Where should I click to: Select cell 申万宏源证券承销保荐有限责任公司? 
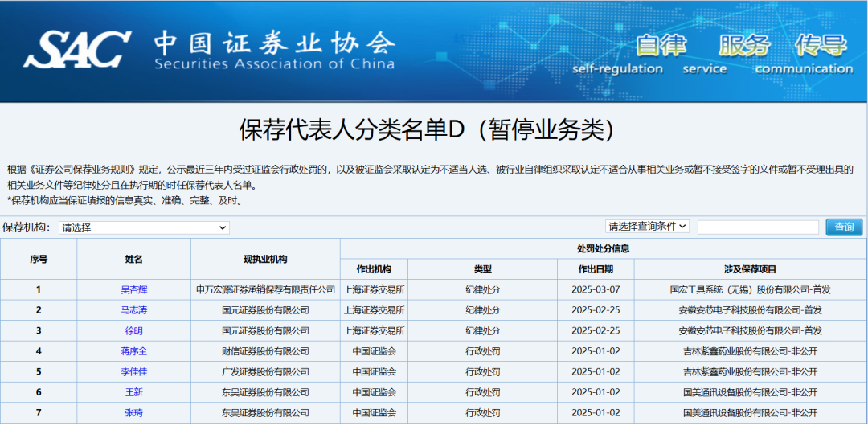(x=266, y=289)
